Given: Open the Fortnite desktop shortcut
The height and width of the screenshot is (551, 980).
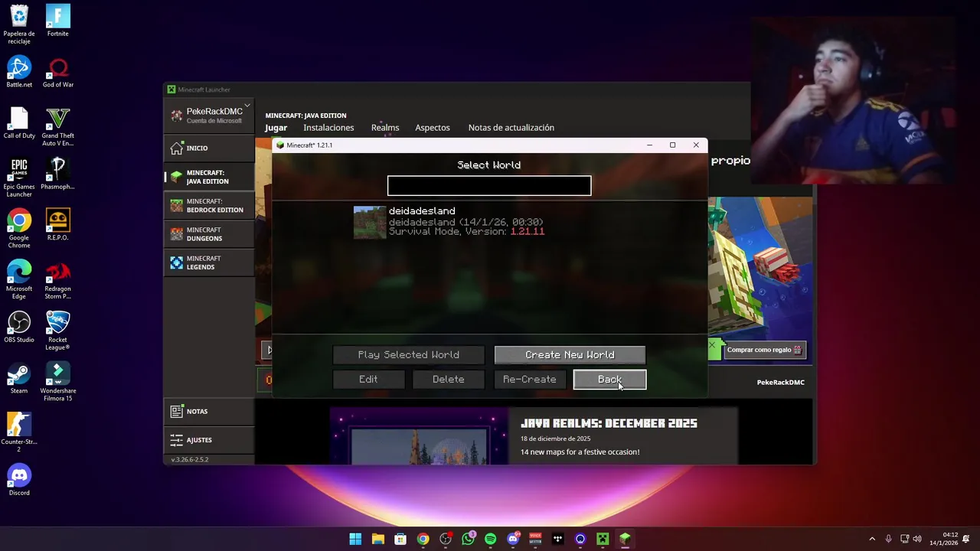Looking at the screenshot, I should (58, 21).
